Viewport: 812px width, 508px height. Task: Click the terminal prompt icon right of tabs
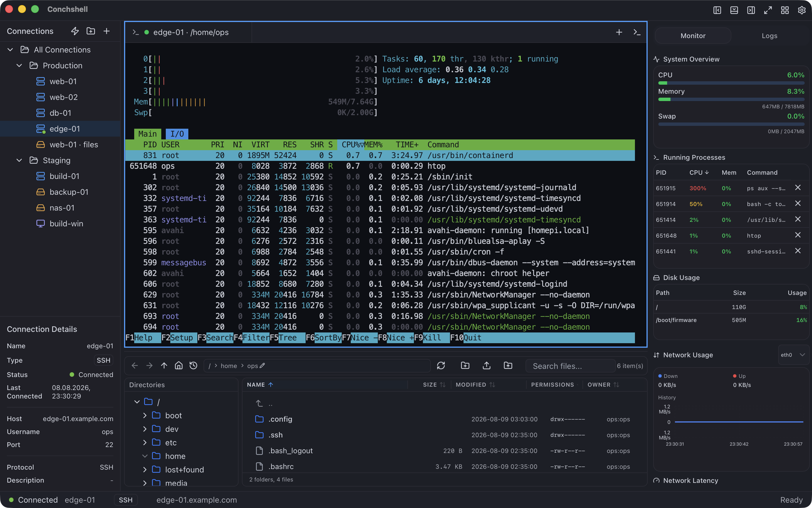tap(637, 32)
